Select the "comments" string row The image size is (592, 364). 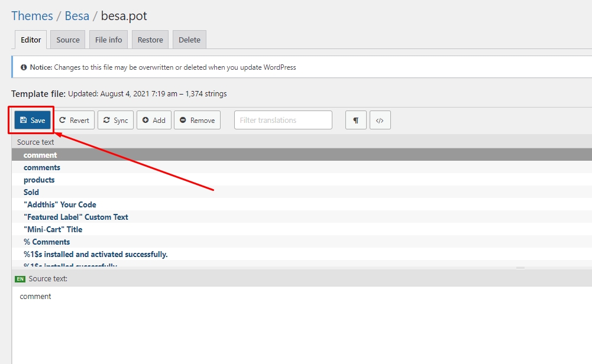pos(42,167)
